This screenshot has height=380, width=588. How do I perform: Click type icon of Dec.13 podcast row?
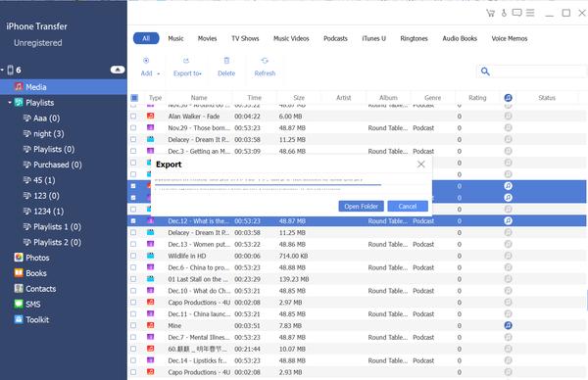point(150,244)
